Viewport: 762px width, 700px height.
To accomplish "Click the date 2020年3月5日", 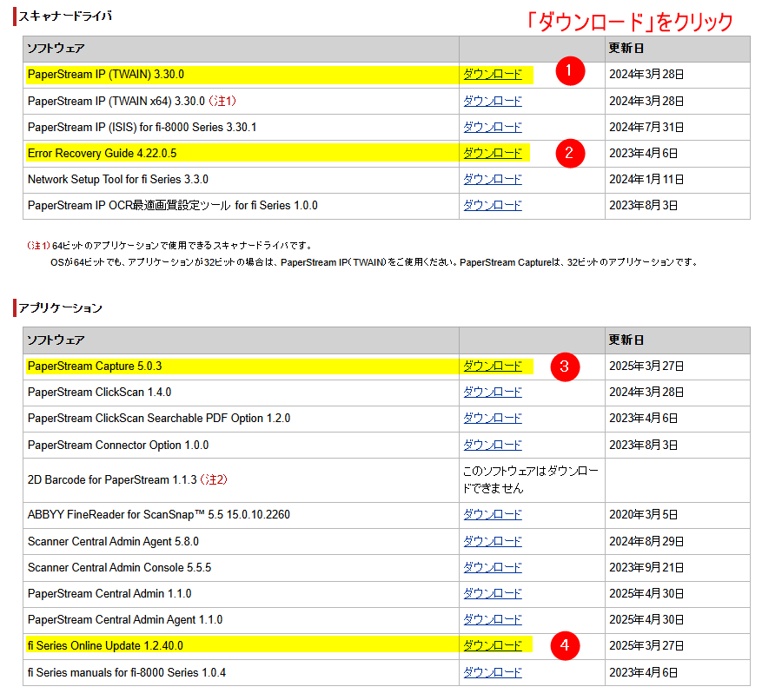I will point(644,514).
